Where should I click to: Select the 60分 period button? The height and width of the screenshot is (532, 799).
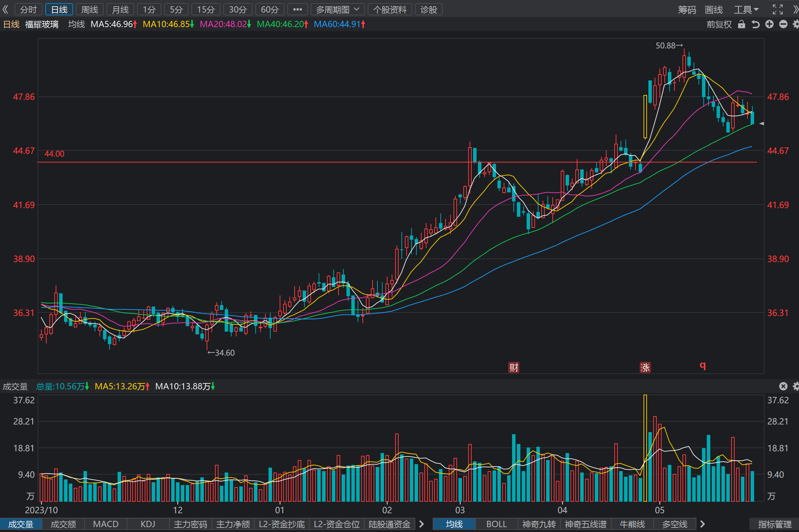(270, 9)
